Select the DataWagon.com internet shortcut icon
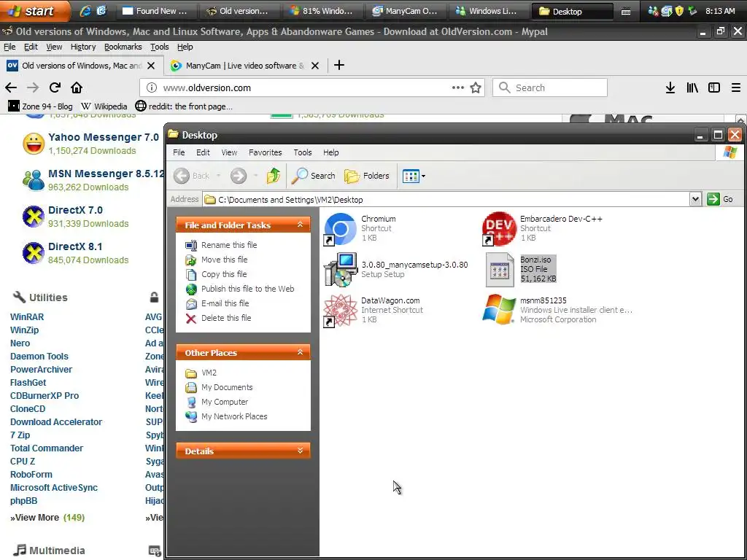This screenshot has width=747, height=560. 340,311
